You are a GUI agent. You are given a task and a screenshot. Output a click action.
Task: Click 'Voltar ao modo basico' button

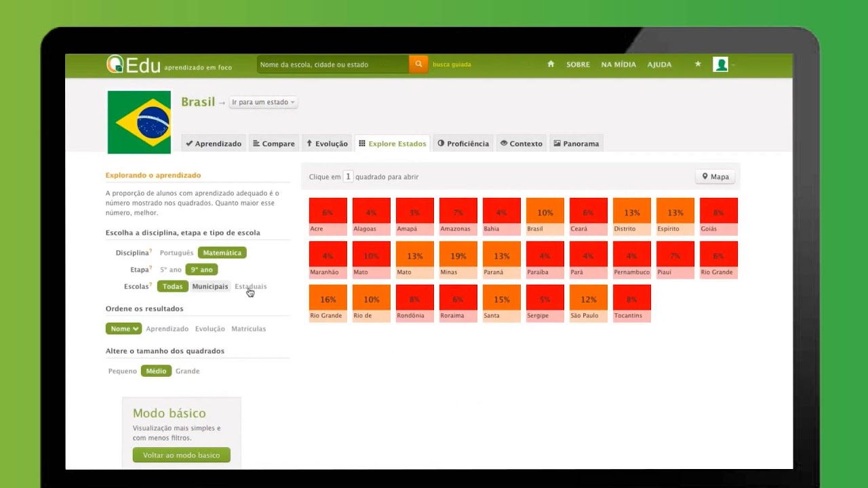pyautogui.click(x=182, y=455)
